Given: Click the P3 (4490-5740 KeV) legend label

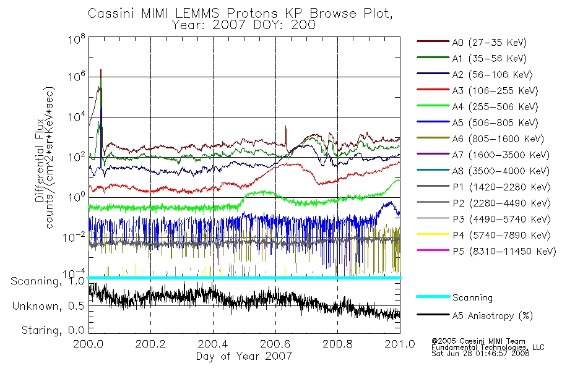Looking at the screenshot, I should pyautogui.click(x=501, y=220).
